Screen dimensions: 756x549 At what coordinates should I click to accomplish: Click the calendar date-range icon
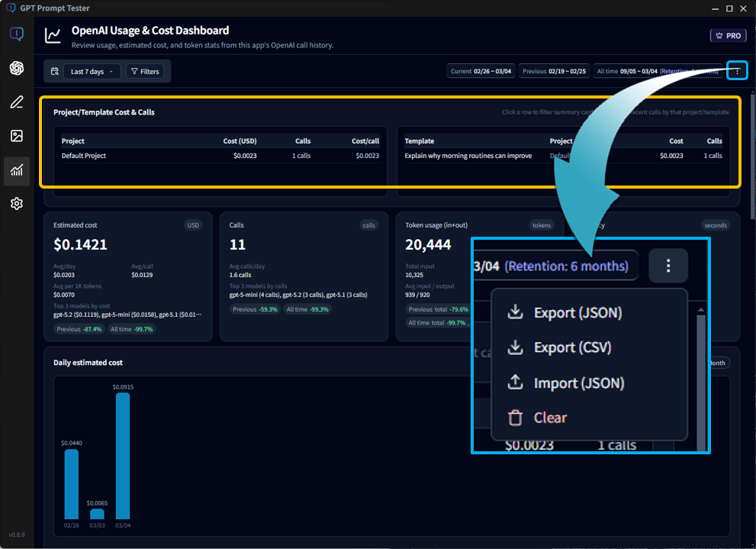[x=54, y=70]
